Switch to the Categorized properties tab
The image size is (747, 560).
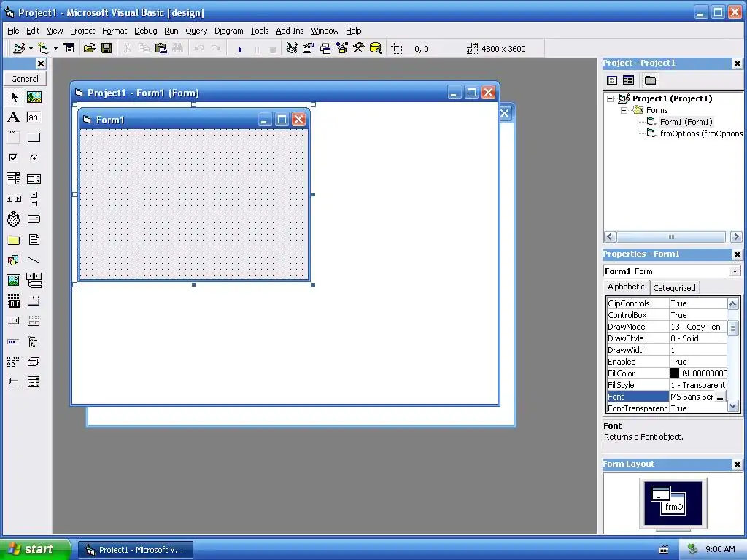pyautogui.click(x=674, y=287)
